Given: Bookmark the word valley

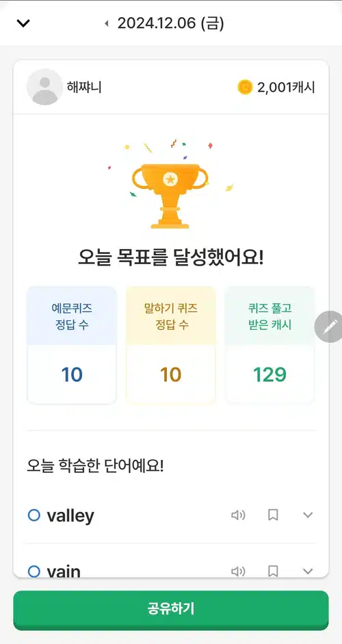Looking at the screenshot, I should point(273,515).
